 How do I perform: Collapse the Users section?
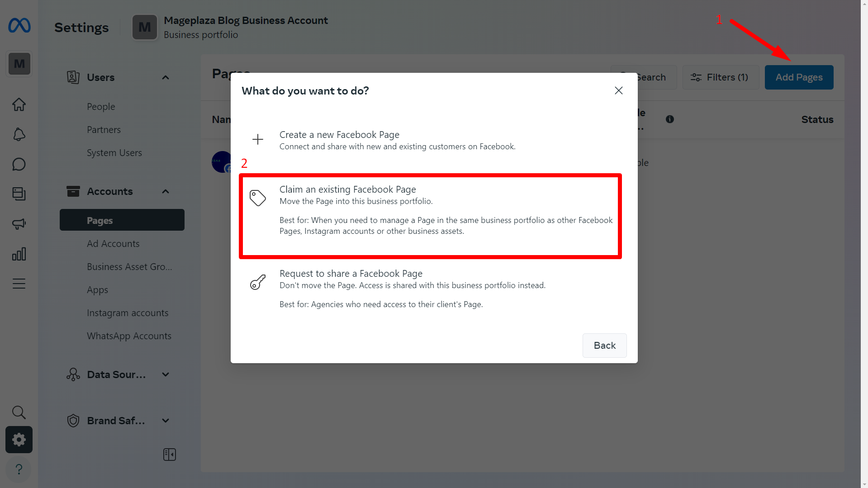click(166, 77)
